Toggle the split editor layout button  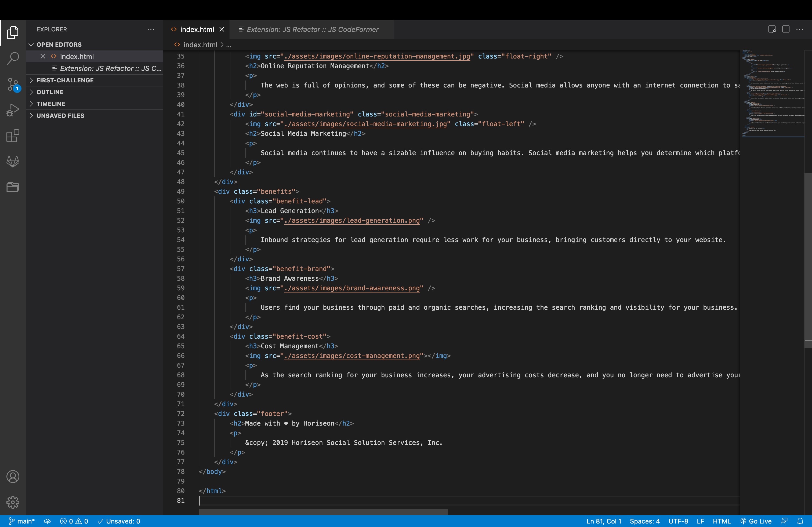pos(786,29)
